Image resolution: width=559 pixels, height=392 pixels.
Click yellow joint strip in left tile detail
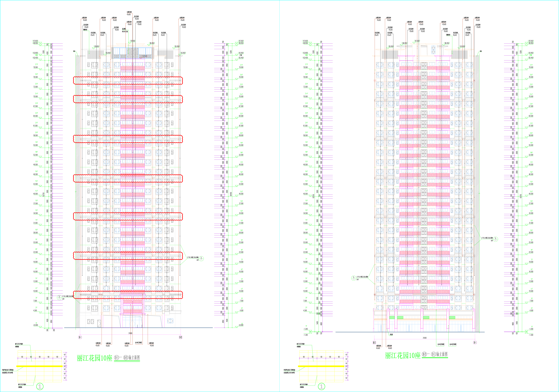39,366
